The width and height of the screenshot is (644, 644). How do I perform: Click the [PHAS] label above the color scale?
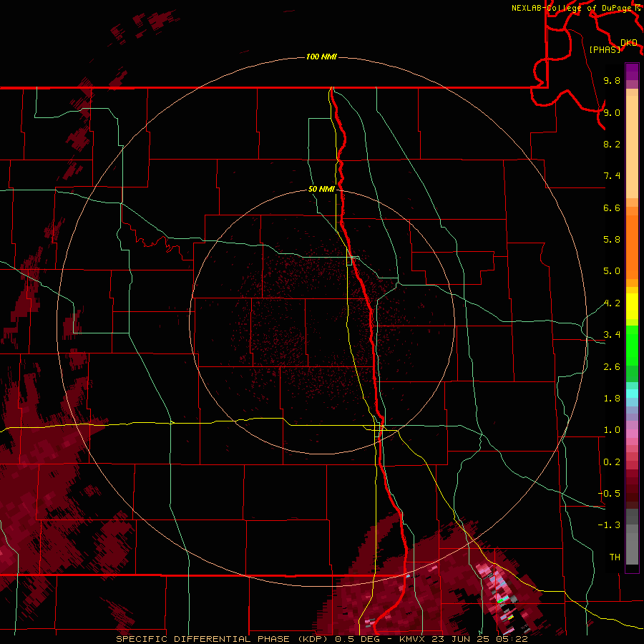coord(605,49)
